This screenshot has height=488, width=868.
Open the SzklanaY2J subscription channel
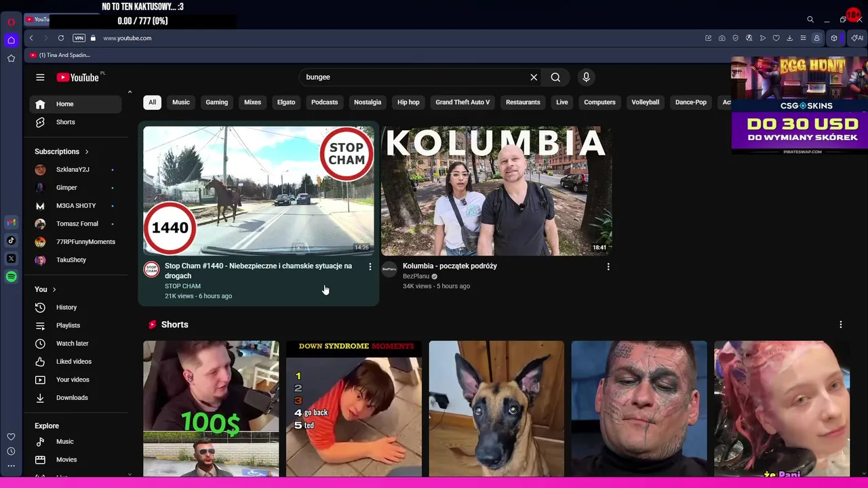[x=75, y=169]
